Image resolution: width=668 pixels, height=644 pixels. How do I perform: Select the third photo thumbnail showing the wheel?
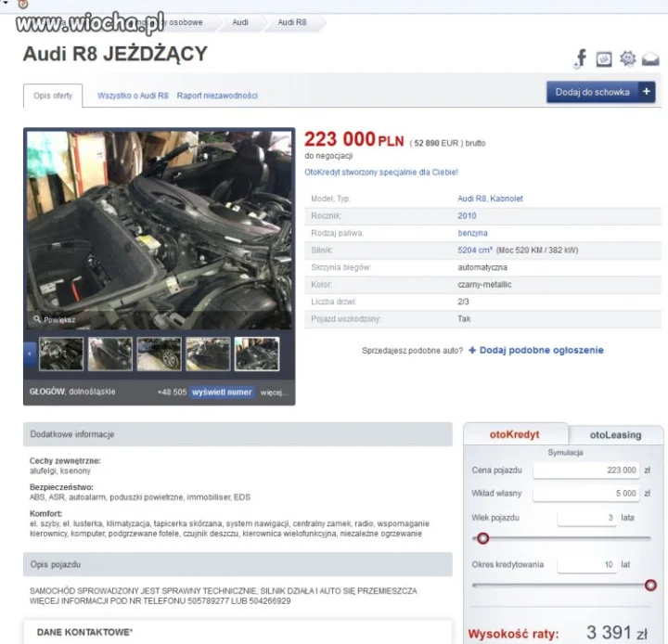pyautogui.click(x=160, y=354)
